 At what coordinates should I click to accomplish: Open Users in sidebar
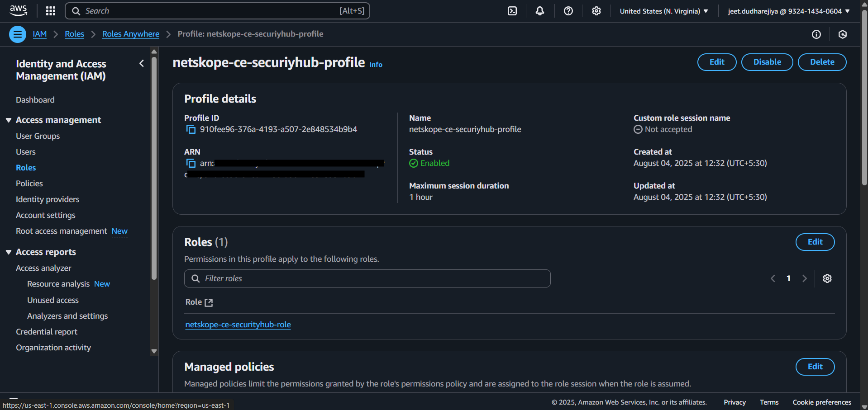coord(26,152)
